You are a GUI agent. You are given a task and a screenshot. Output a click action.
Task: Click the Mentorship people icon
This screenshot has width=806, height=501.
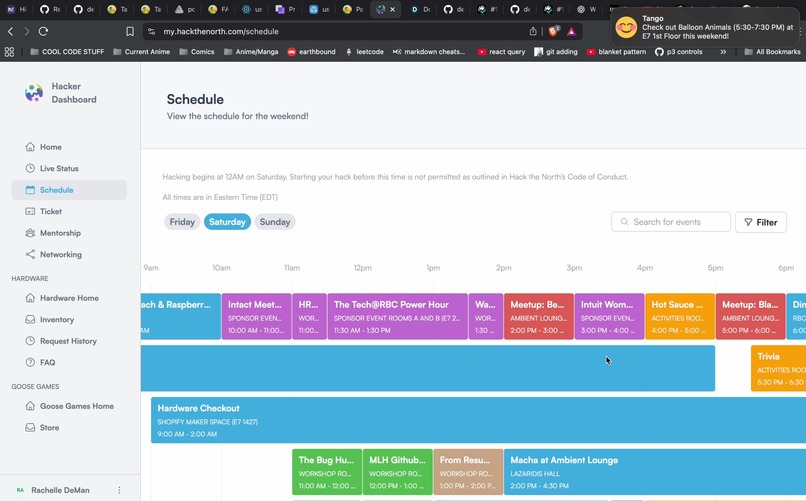point(30,233)
